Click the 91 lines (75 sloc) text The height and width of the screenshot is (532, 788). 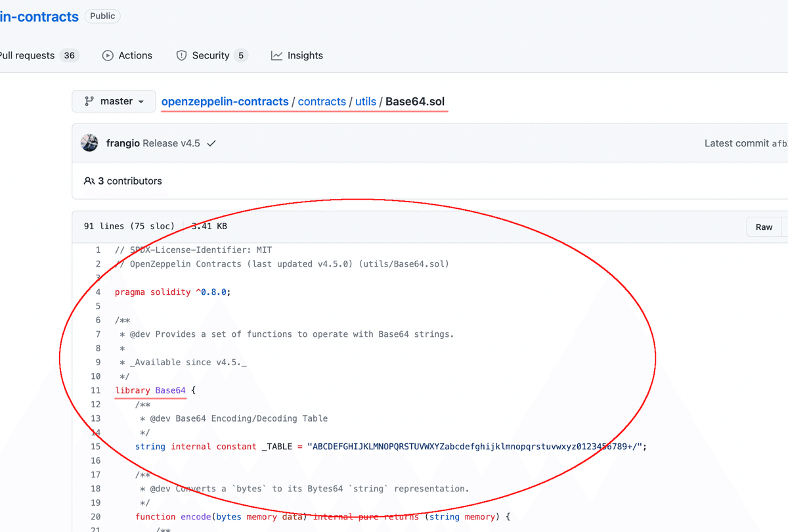(x=129, y=226)
